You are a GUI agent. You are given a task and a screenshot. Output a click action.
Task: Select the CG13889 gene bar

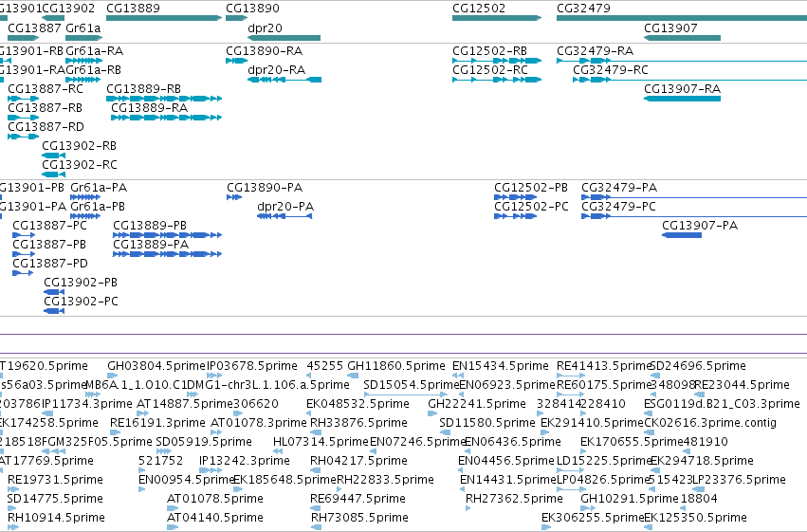pos(164,18)
